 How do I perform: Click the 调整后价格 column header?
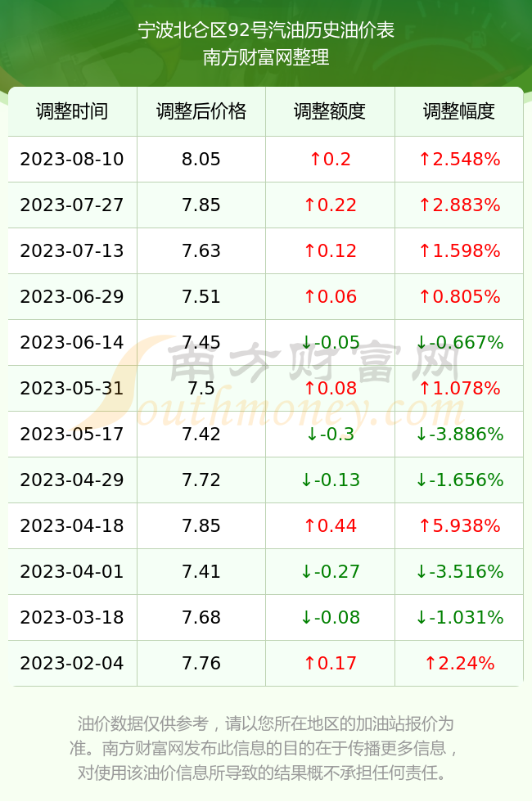click(201, 111)
